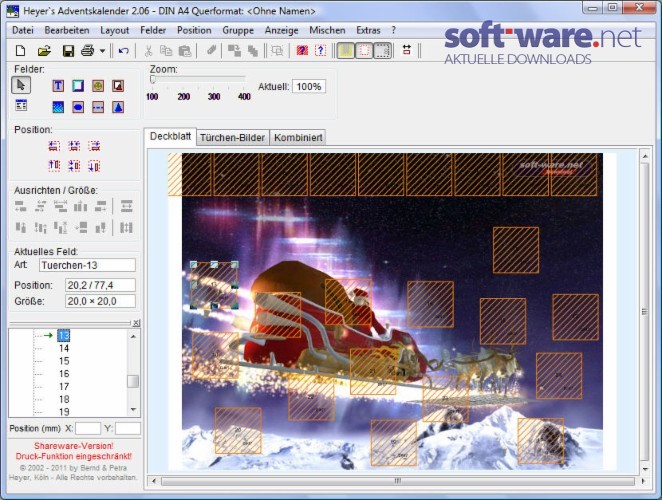Open the Mischen menu
Viewport: 662px width, 500px height.
327,30
